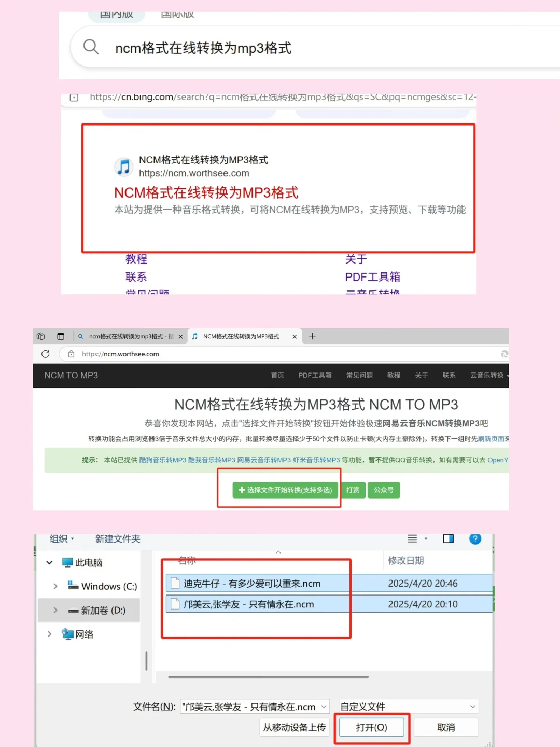Collapse the 此电脑 tree node
560x747 pixels.
49,563
